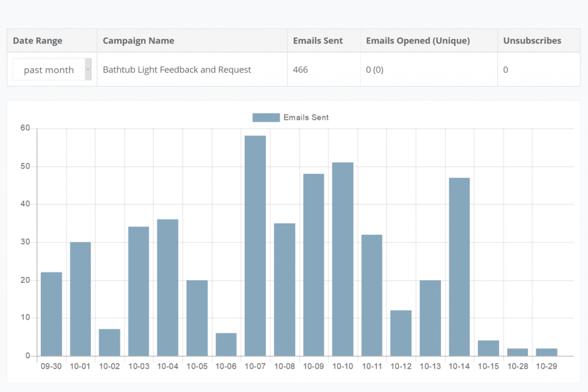Click the Date Range column header
The image size is (588, 392).
point(37,41)
